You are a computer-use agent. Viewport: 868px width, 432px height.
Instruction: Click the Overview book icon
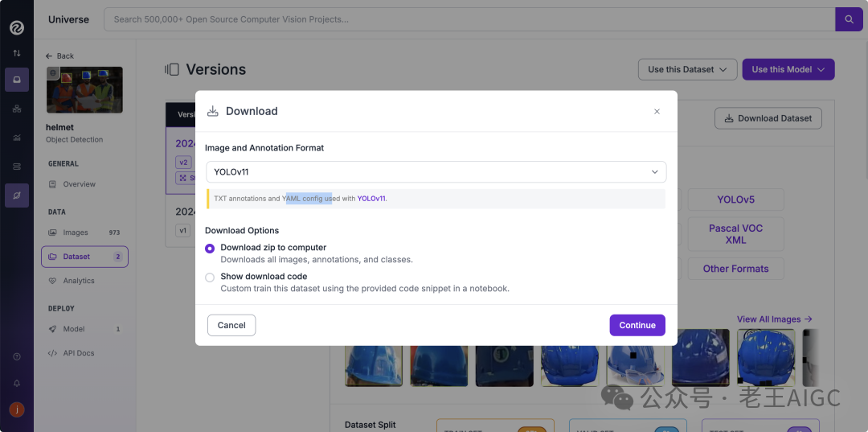coord(52,184)
